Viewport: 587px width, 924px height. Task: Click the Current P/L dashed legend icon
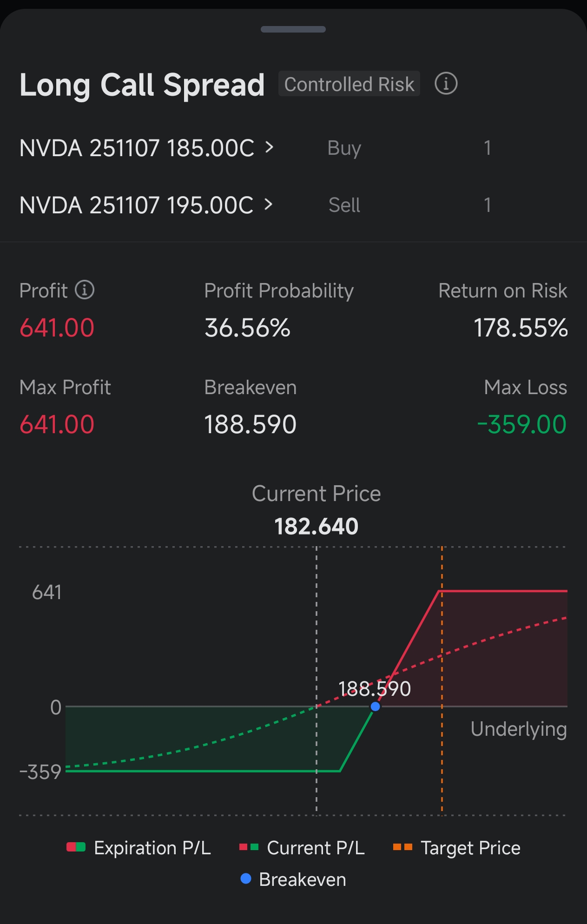tap(249, 847)
